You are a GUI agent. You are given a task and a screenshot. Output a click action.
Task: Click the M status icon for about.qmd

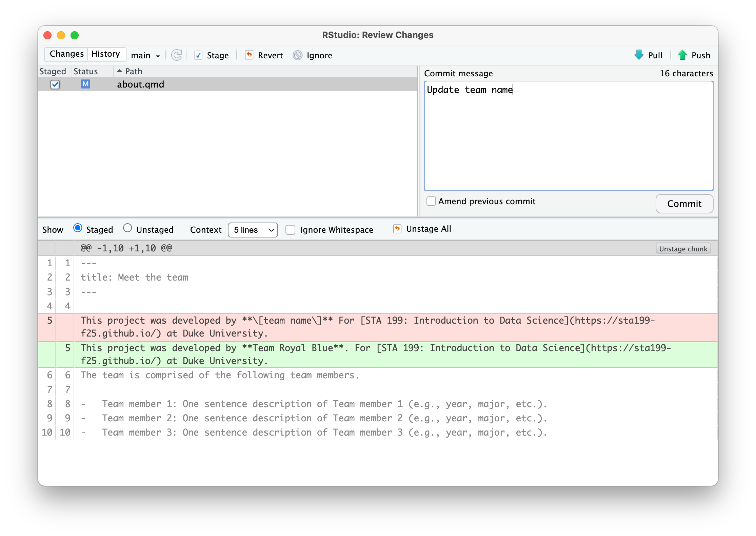85,84
